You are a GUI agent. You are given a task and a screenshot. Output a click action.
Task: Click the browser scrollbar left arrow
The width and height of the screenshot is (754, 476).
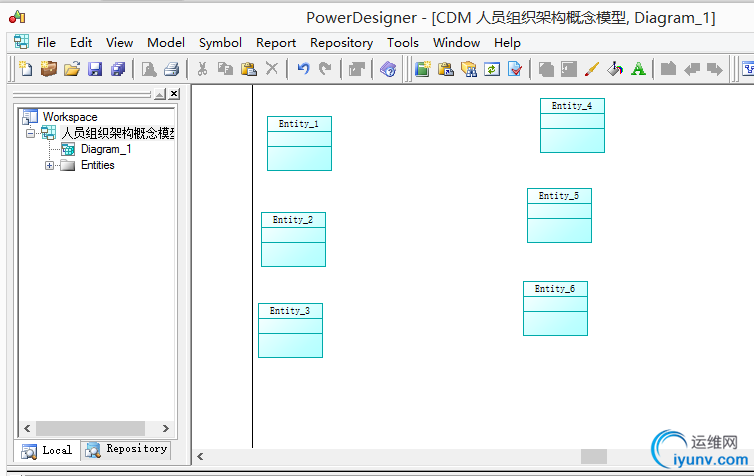[27, 428]
